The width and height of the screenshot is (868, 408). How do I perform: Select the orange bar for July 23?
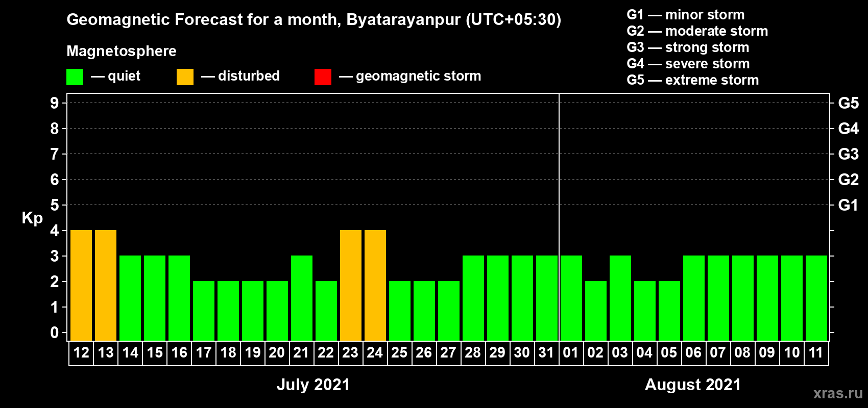coord(351,285)
